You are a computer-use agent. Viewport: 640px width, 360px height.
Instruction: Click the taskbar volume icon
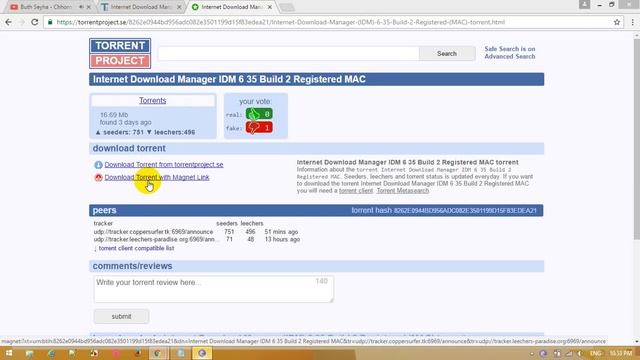pos(580,353)
